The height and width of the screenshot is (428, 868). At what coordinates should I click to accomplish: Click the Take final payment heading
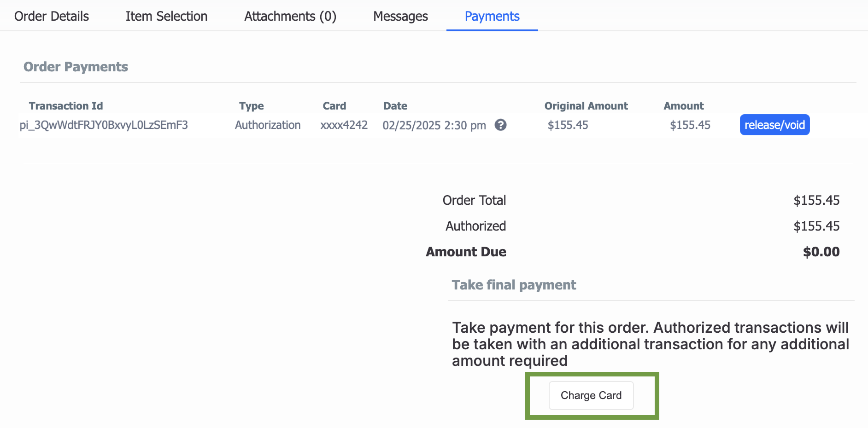(514, 285)
